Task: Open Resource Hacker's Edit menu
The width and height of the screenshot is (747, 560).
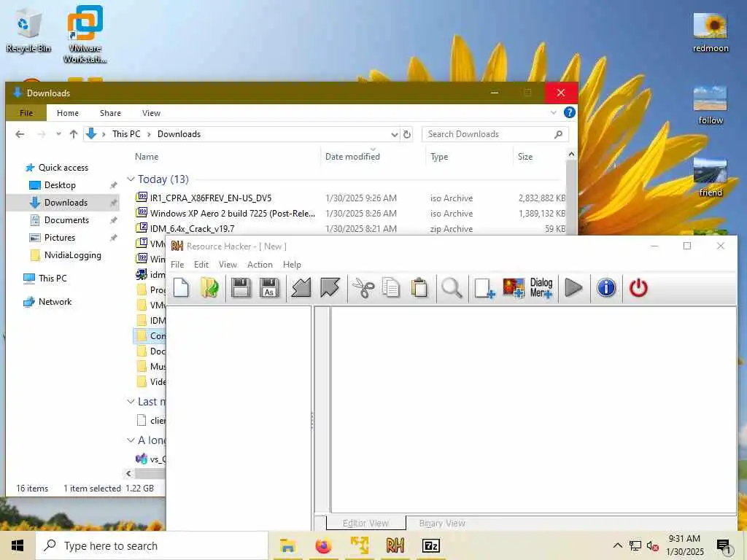Action: [201, 265]
